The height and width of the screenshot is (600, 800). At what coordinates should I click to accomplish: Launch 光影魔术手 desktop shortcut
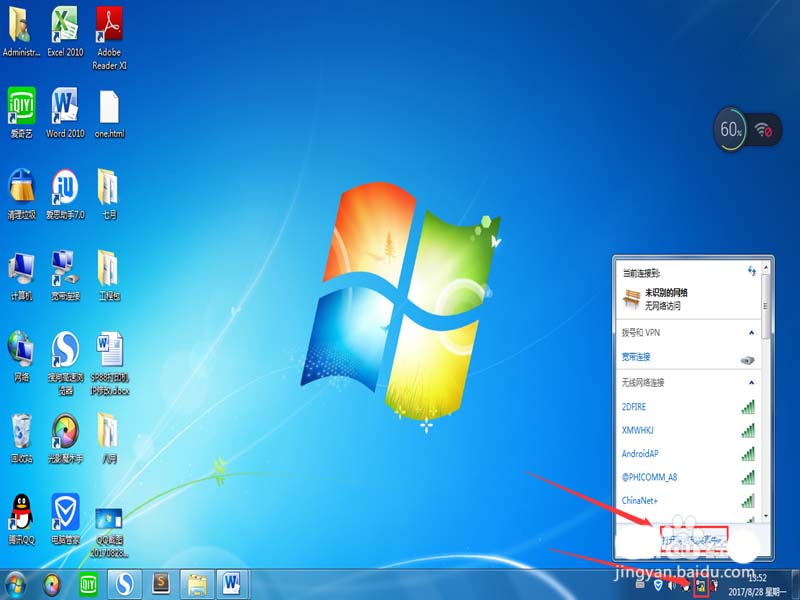pyautogui.click(x=65, y=438)
